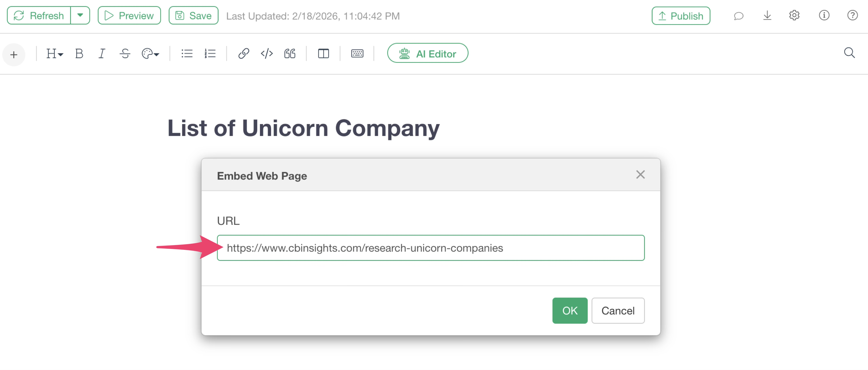Insert a numbered list
The width and height of the screenshot is (868, 370).
pos(210,54)
